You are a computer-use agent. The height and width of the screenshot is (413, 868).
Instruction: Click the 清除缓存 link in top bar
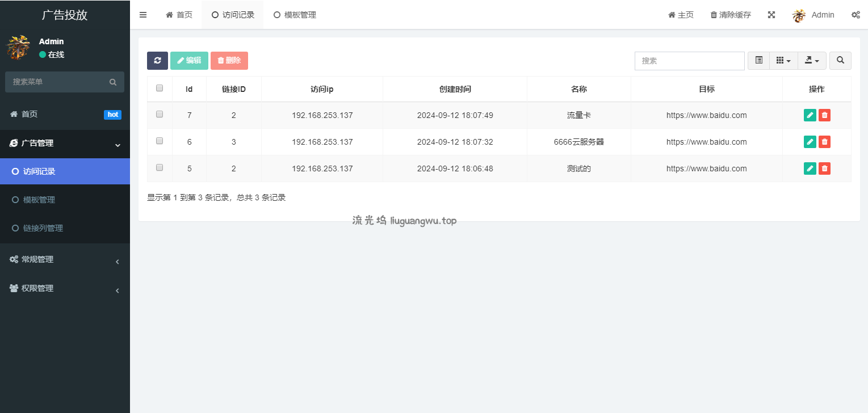point(731,15)
